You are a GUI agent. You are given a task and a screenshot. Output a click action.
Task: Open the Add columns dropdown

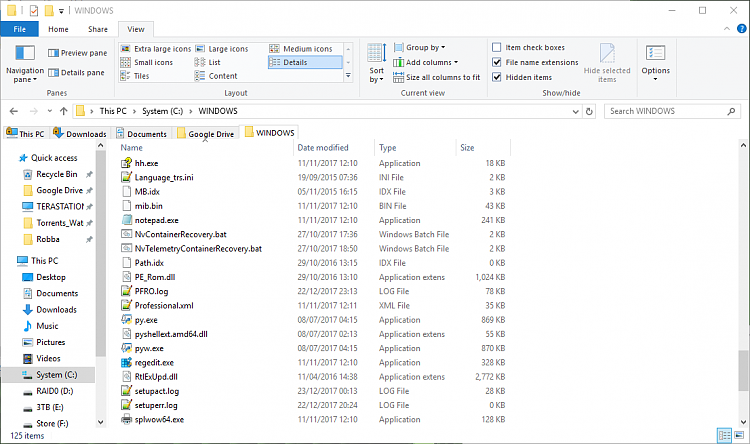point(426,62)
